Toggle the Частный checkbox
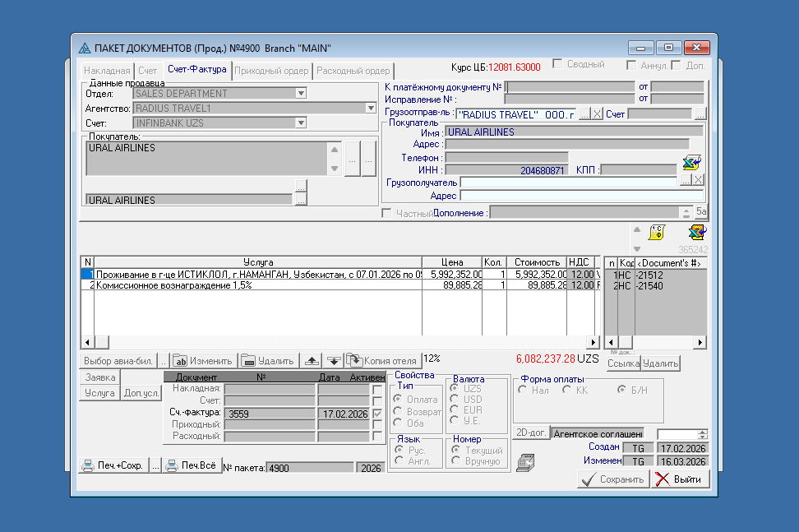The width and height of the screenshot is (799, 532). (x=387, y=213)
